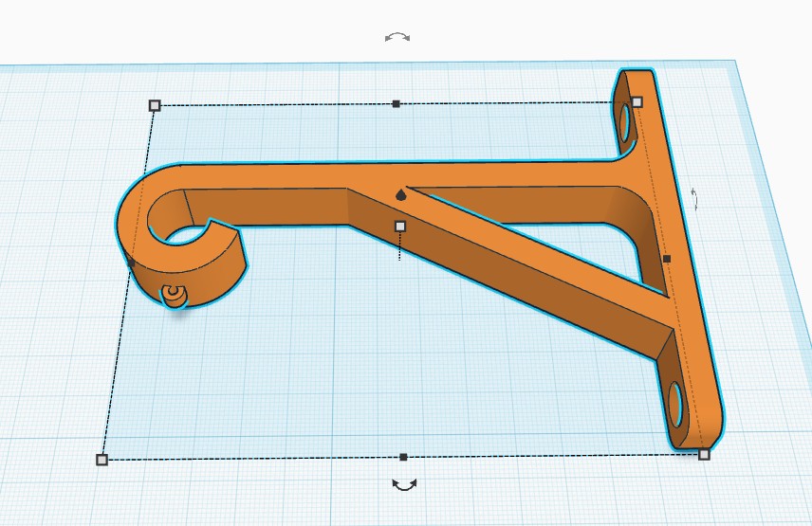
Task: Select the top-left corner resize handle
Action: [155, 105]
